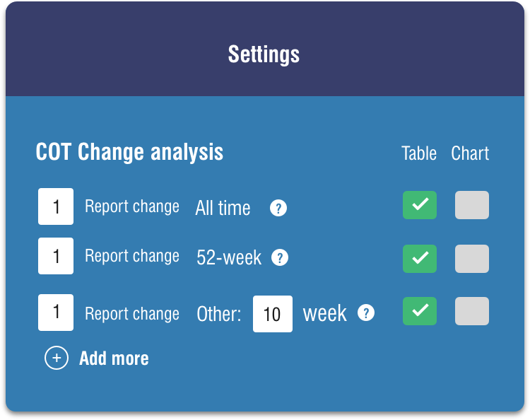This screenshot has height=420, width=530.
Task: Enable Chart checkbox for Other week row
Action: coord(472,311)
